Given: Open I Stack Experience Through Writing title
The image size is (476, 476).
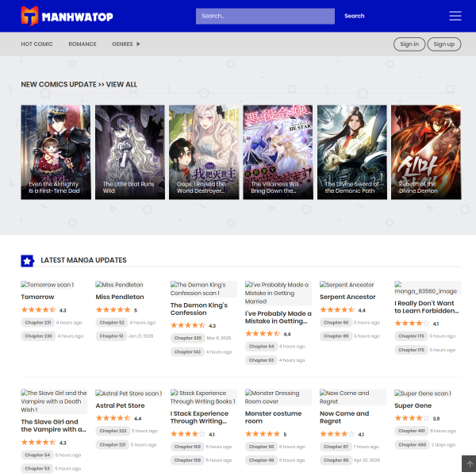Looking at the screenshot, I should pos(199,417).
